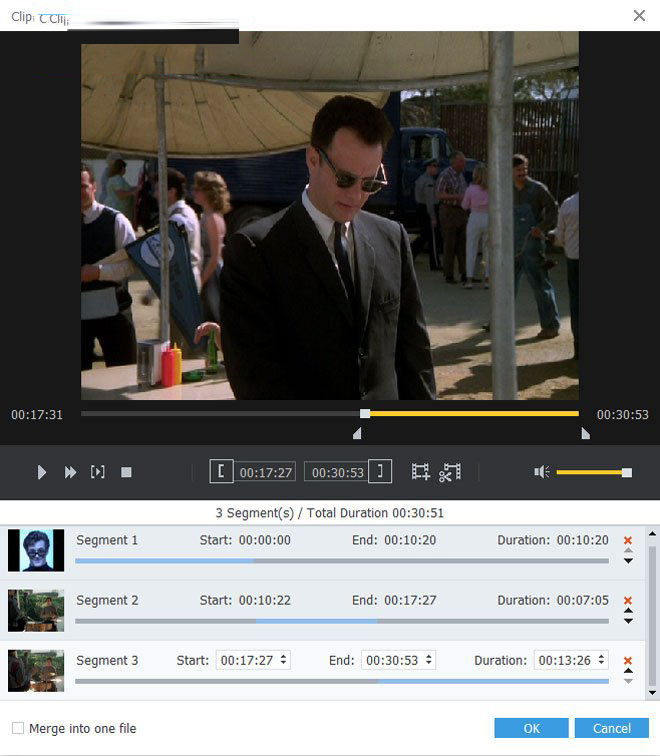Click the Cancel button
The width and height of the screenshot is (660, 756).
coord(612,728)
